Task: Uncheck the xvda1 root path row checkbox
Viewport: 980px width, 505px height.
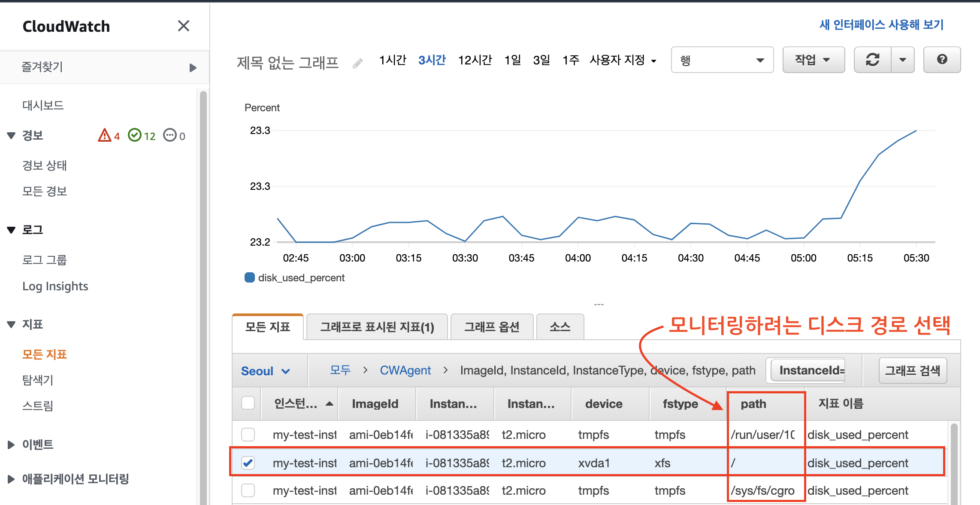Action: 248,463
